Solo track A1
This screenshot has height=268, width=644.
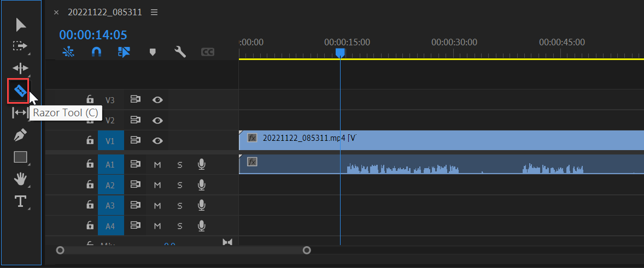[179, 165]
